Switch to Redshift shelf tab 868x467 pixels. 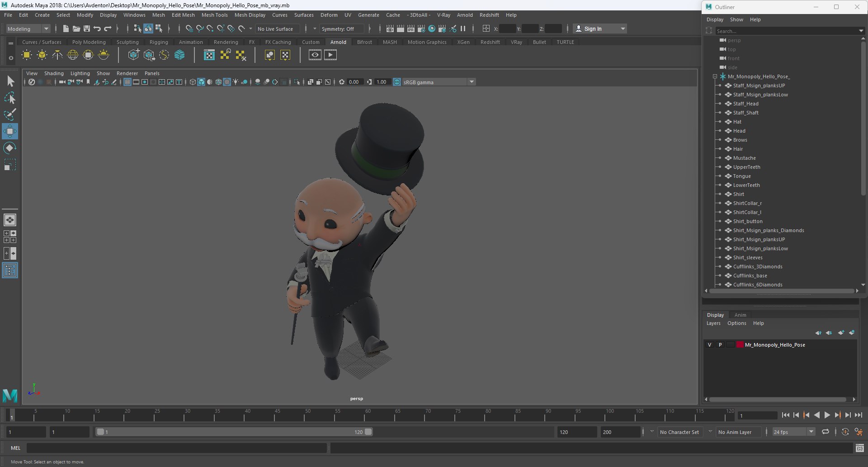coord(490,42)
